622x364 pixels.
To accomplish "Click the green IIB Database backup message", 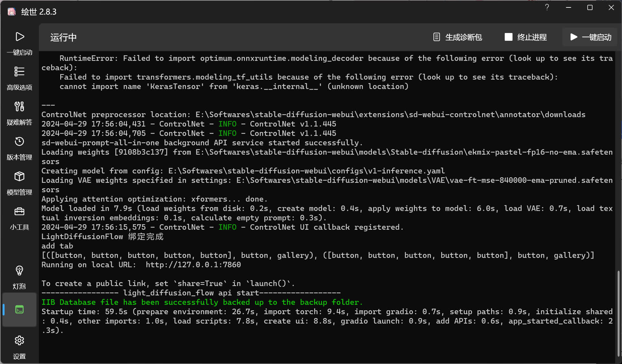I will pyautogui.click(x=202, y=302).
